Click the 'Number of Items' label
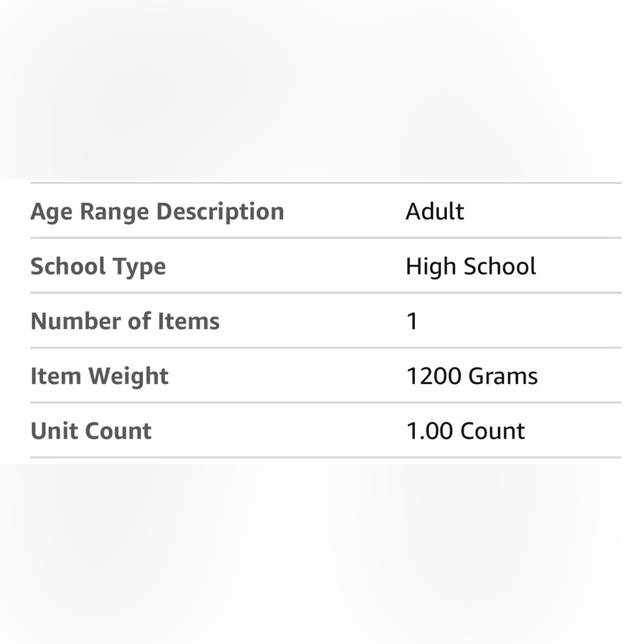 point(125,321)
